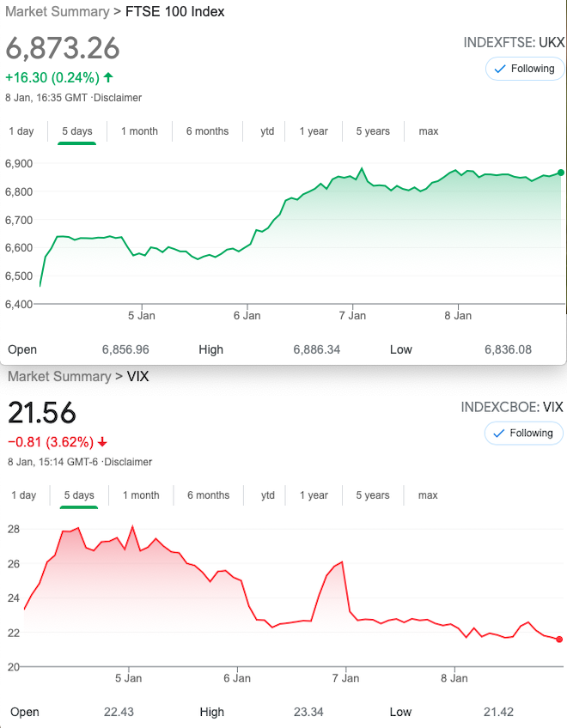
Task: Click VIX High value 23.34
Action: [308, 713]
